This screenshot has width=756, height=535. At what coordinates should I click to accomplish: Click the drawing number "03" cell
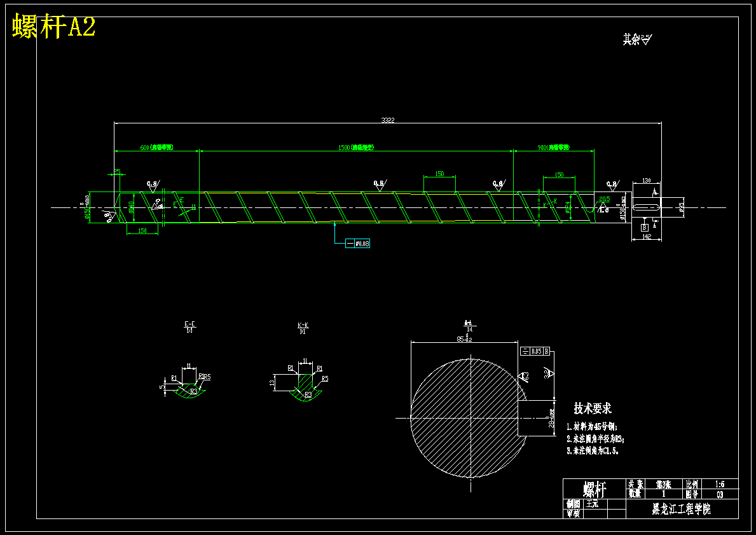720,494
